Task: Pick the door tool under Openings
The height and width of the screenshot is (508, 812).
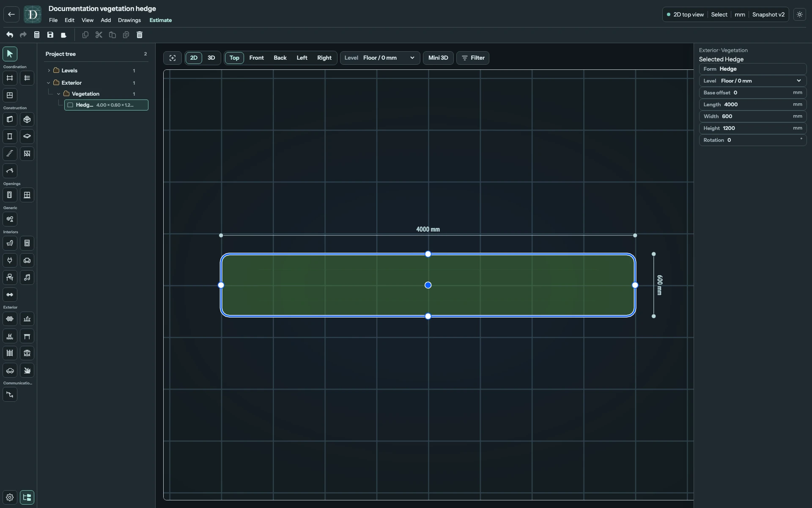Action: pyautogui.click(x=10, y=195)
